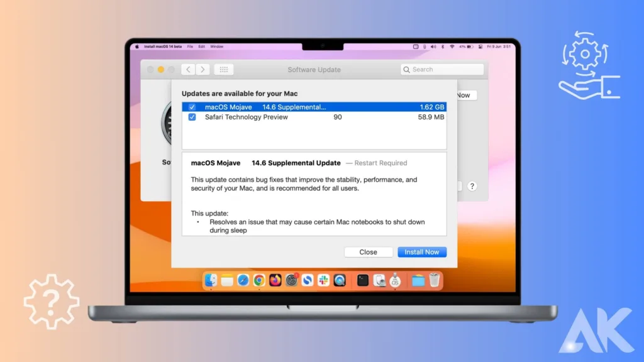Open the Install macOS 14 beta menu

click(x=163, y=47)
